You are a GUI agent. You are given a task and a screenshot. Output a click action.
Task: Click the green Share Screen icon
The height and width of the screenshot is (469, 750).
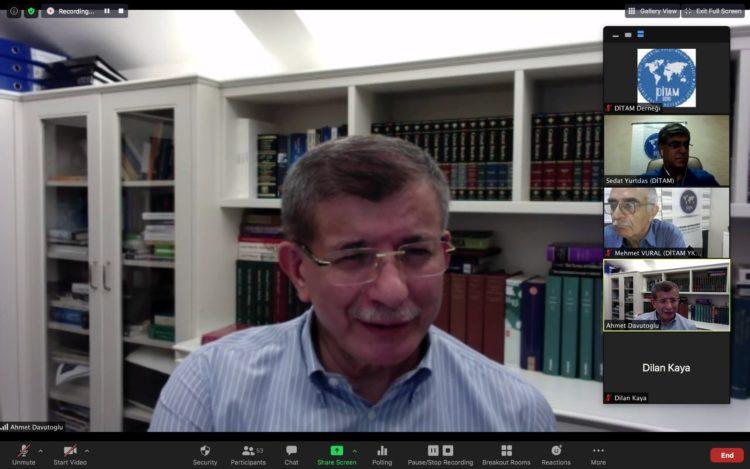point(337,450)
